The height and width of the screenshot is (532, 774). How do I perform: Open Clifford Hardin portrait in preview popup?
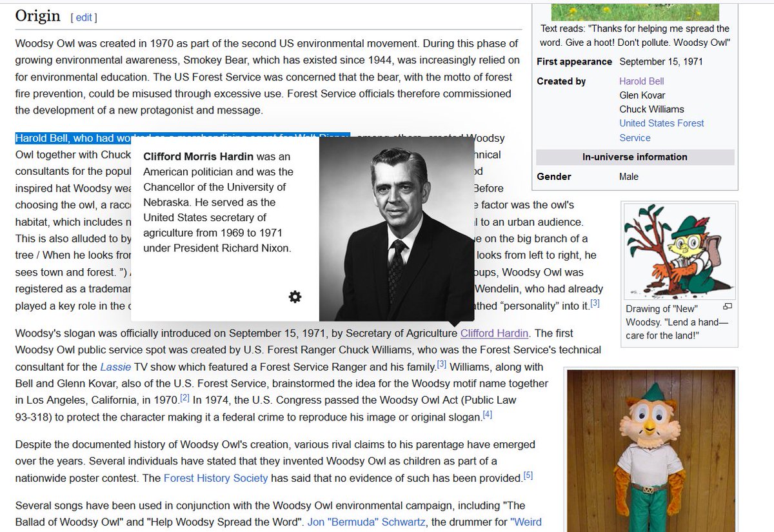(396, 229)
